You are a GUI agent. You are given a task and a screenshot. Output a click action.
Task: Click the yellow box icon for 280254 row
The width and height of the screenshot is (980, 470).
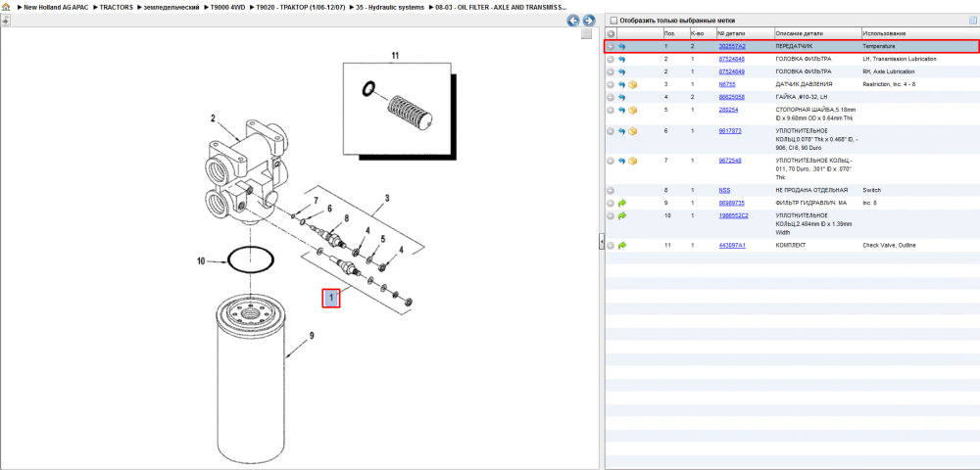[x=632, y=110]
